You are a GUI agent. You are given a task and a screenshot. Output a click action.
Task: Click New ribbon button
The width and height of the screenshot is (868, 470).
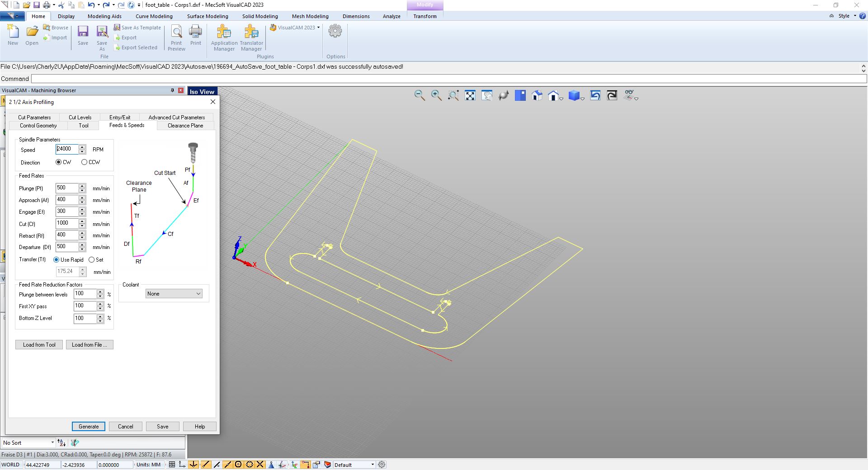13,35
